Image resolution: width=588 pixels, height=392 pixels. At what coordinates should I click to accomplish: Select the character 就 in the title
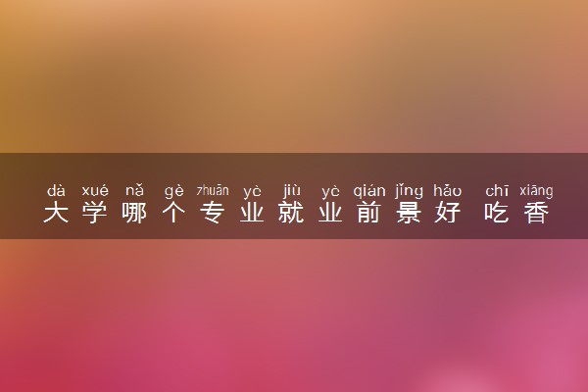pos(291,213)
